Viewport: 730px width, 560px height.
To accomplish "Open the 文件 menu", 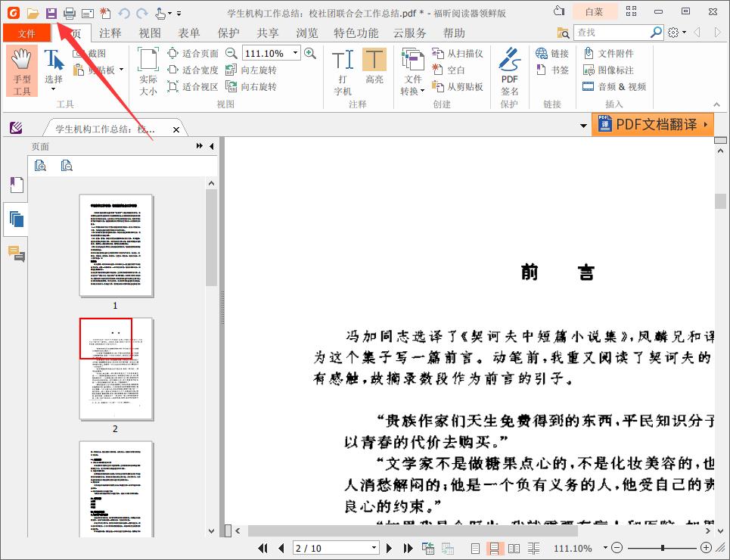I will point(26,33).
